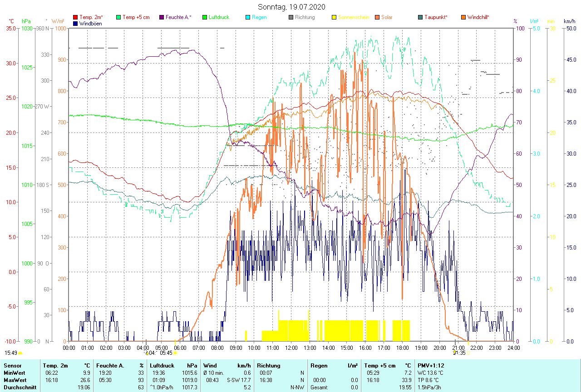The width and height of the screenshot is (581, 392).
Task: Click the 'Taupunkt*' legend label
Action: click(x=436, y=17)
